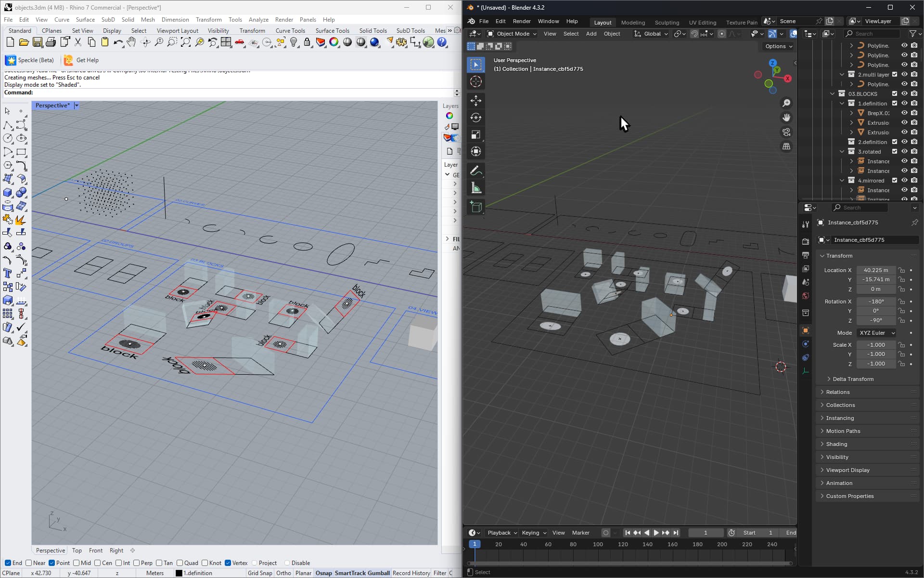Click the light bulb icon in Rhino toolbar
Viewport: 924px width, 578px height.
[294, 42]
